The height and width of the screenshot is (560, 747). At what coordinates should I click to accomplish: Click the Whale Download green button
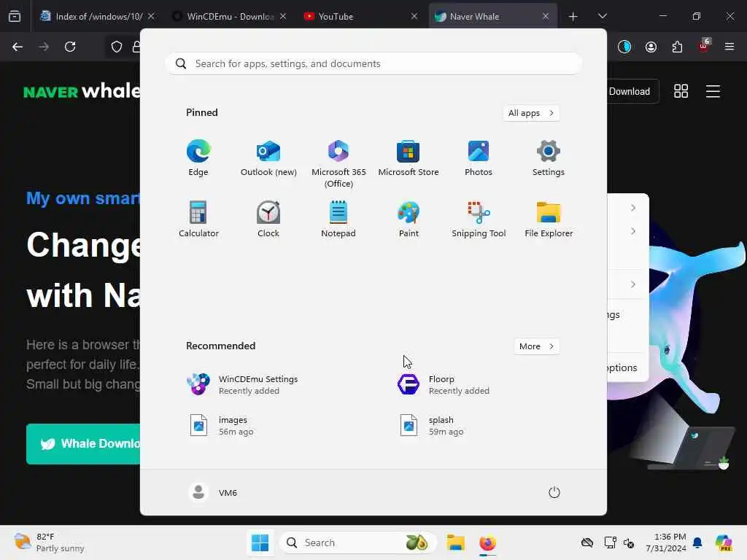(83, 444)
